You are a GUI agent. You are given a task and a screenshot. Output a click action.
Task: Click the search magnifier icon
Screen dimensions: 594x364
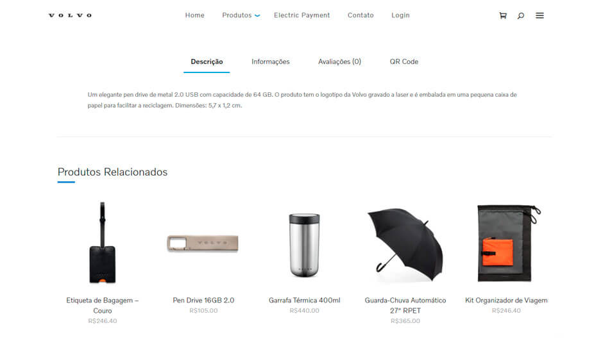[521, 15]
